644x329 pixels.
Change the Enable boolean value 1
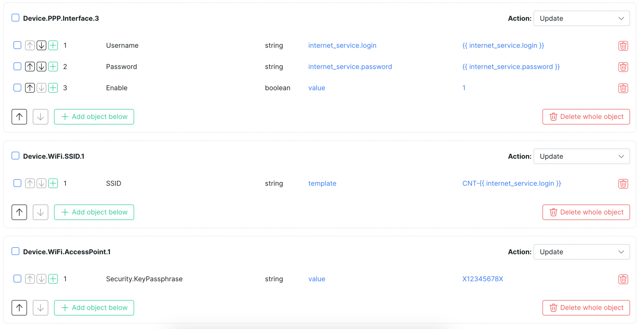464,88
